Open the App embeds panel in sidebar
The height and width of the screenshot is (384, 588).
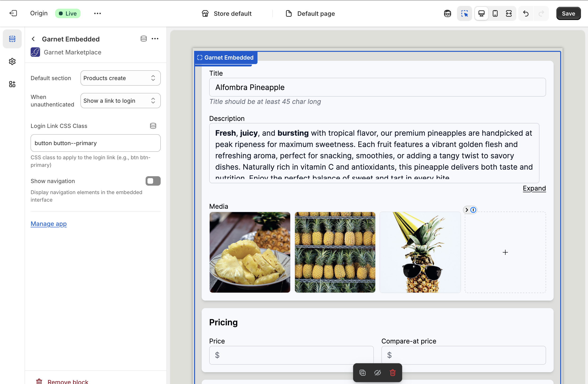point(12,84)
